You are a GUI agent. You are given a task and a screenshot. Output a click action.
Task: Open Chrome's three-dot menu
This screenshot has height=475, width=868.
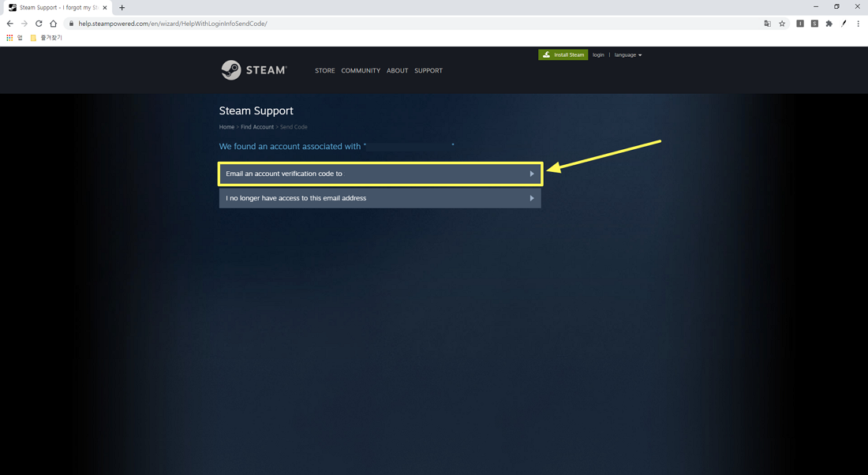858,23
